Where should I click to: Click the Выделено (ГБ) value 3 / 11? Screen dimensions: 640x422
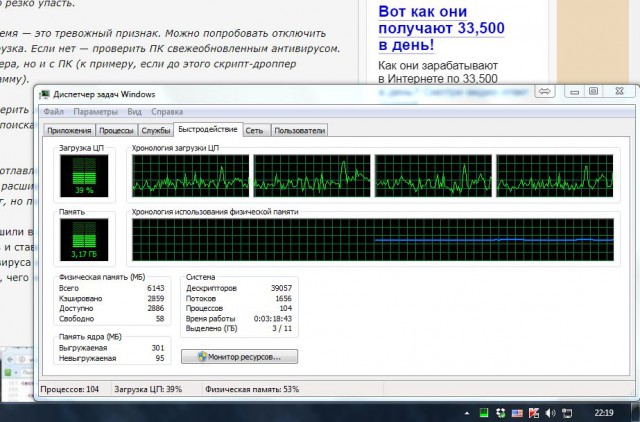pyautogui.click(x=282, y=328)
